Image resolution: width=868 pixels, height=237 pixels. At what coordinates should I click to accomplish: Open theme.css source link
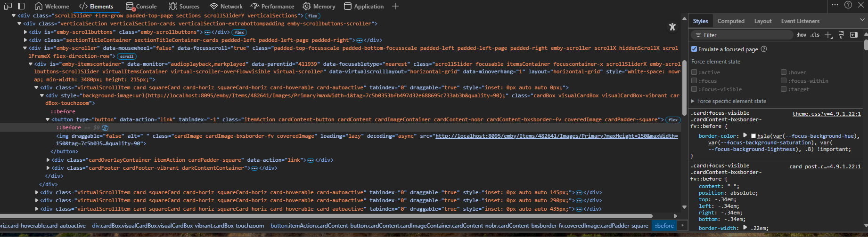(826, 114)
